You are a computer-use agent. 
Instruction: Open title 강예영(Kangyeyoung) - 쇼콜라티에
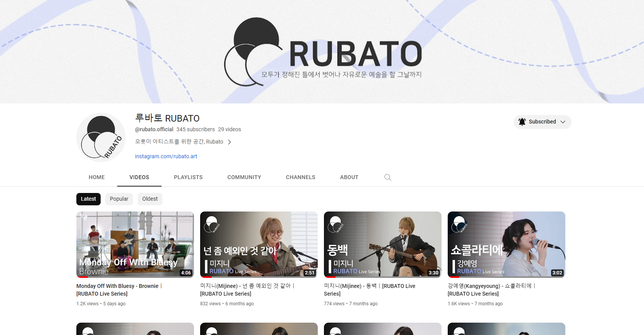click(x=492, y=290)
